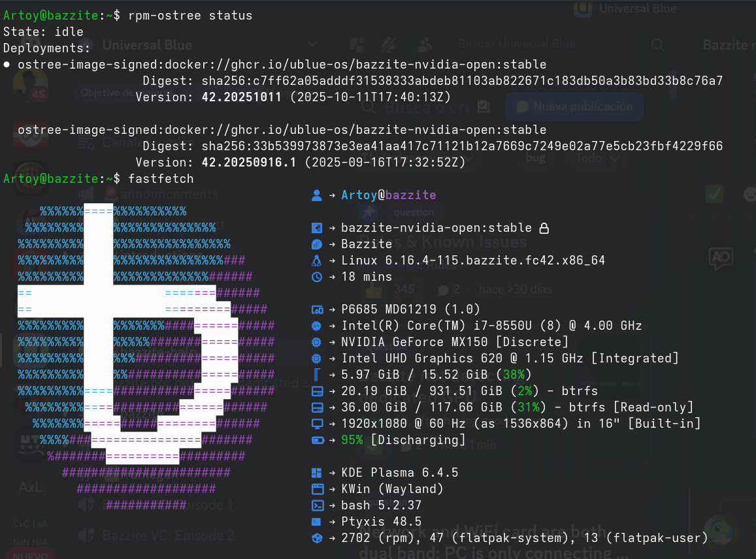The image size is (756, 559).
Task: Click the digest starting sha256:33b539973873
Action: [462, 146]
